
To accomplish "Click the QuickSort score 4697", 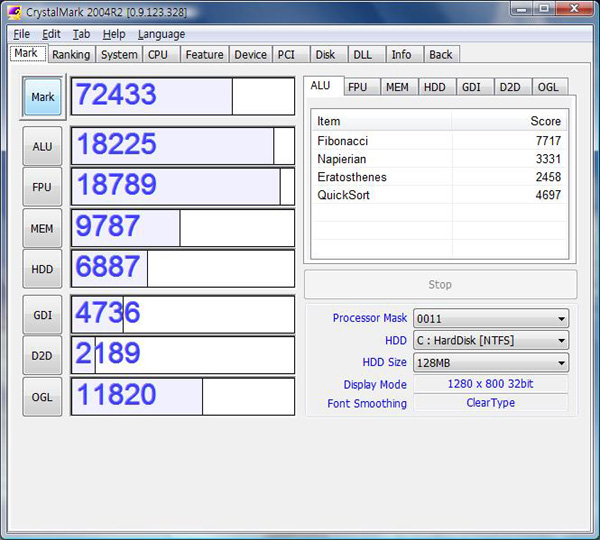I will coord(548,195).
